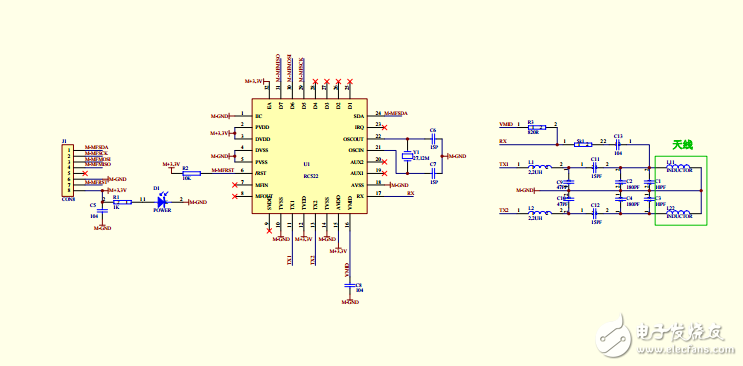The width and height of the screenshot is (743, 366).
Task: Click the no-connect cross on IRQ pin
Action: (x=384, y=128)
